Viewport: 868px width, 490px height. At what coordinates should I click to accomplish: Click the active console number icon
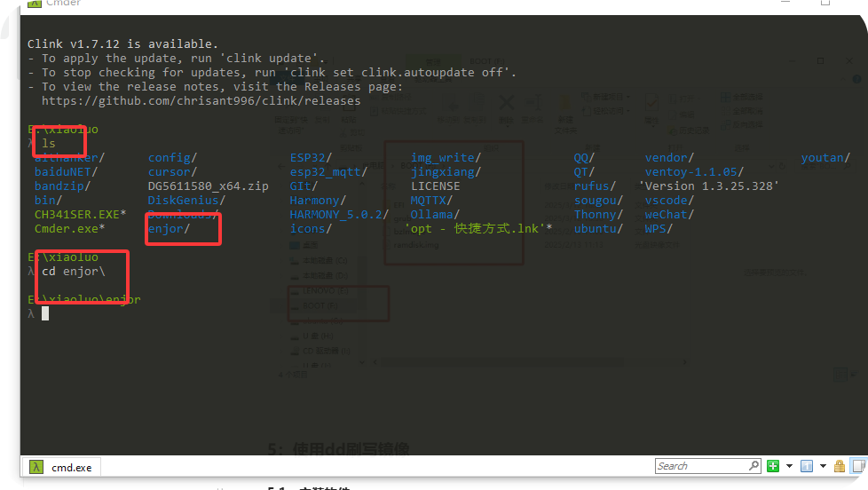click(807, 466)
